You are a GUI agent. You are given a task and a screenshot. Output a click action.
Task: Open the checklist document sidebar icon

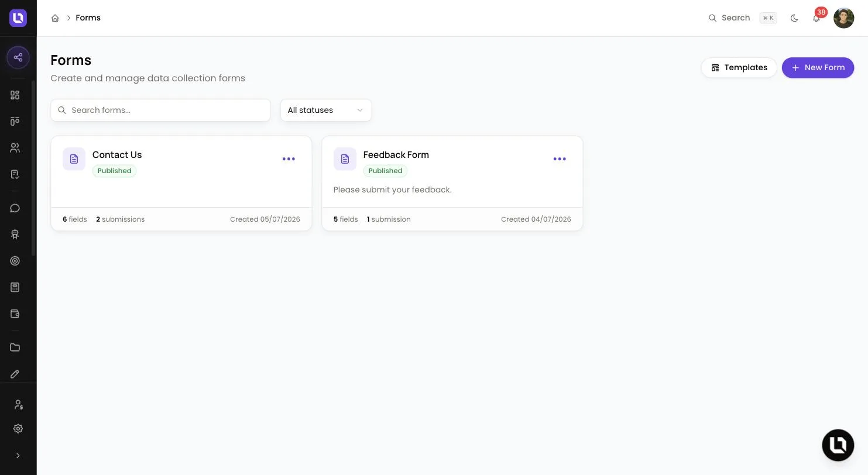click(15, 174)
